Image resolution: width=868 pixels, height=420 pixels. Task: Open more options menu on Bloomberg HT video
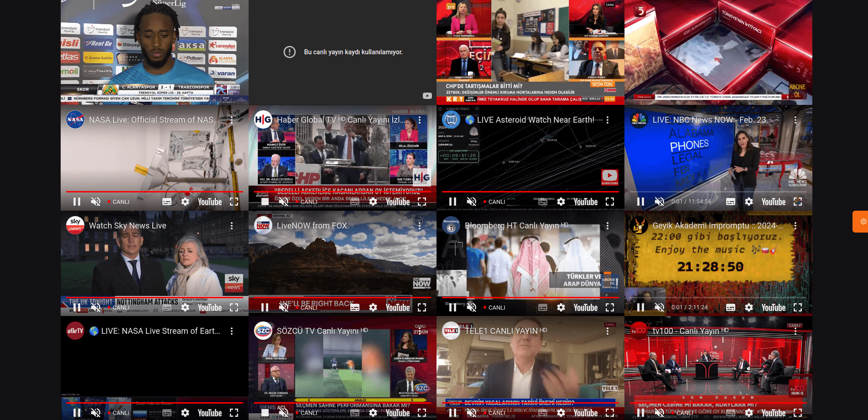pos(608,226)
